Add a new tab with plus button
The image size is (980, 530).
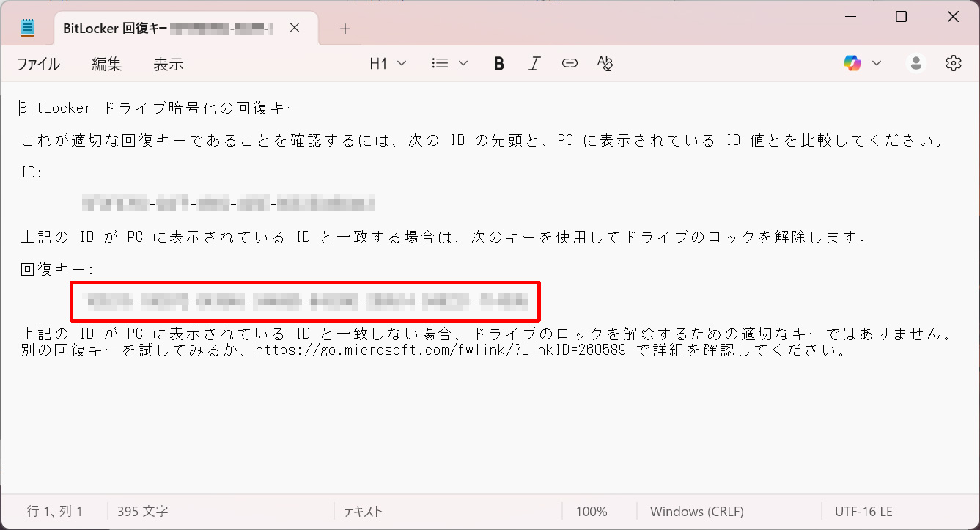point(345,29)
